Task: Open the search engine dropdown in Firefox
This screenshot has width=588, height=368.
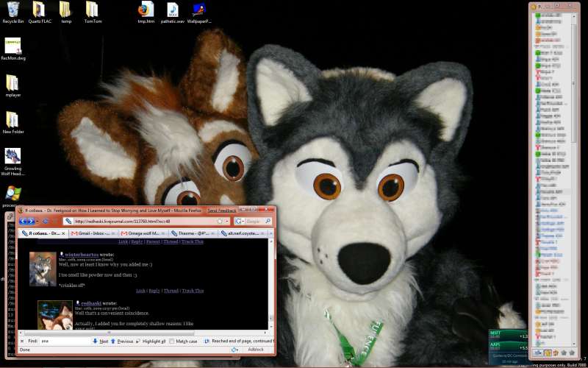Action: coord(239,221)
